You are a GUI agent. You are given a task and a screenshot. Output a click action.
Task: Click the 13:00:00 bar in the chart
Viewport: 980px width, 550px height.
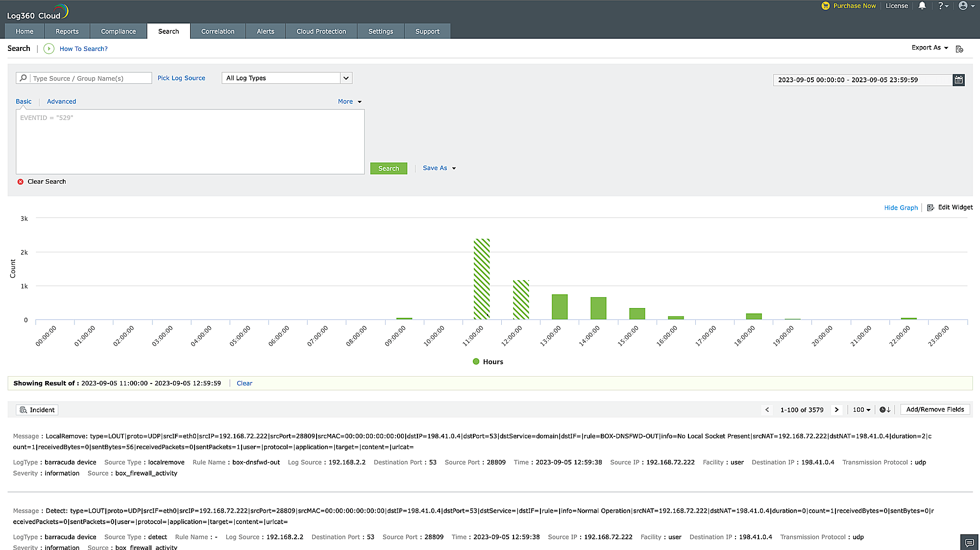click(560, 307)
